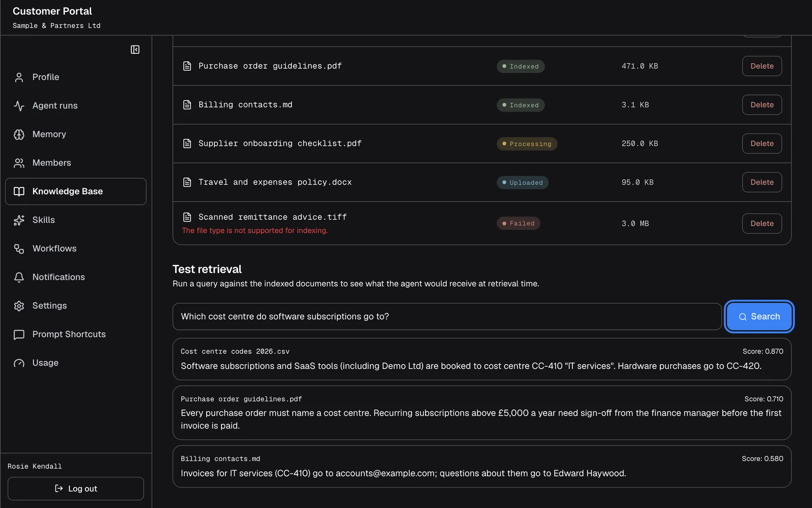Screen dimensions: 812x508
Task: Go to Workflows
Action: [76, 249]
